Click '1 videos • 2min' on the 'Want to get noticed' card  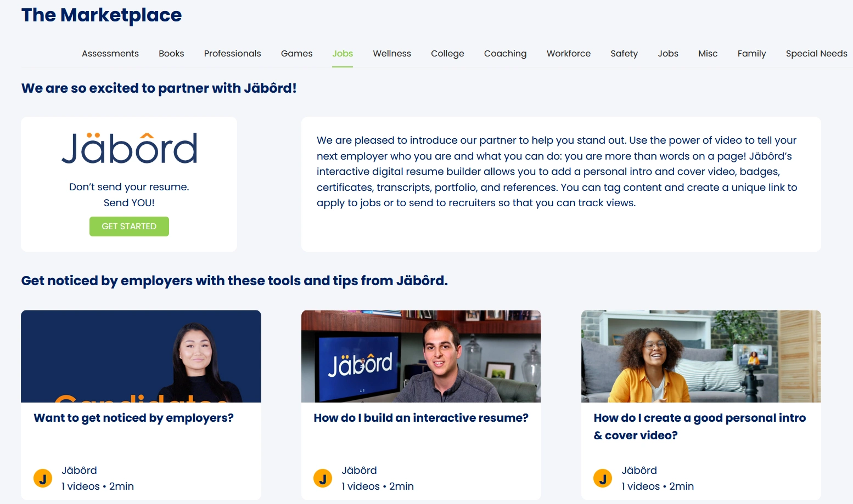click(x=98, y=486)
